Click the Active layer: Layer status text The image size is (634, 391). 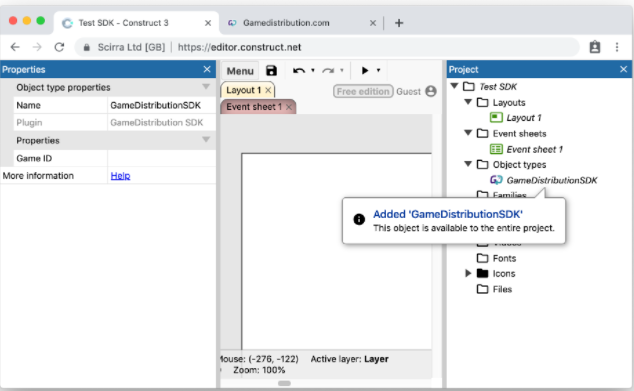(x=349, y=359)
